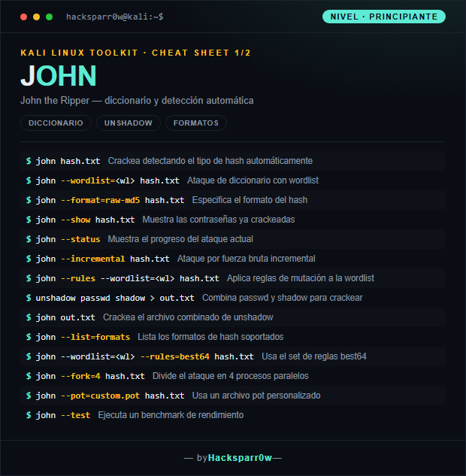466x476 pixels.
Task: Select the DICCIONARIO tag pill
Action: pos(56,123)
